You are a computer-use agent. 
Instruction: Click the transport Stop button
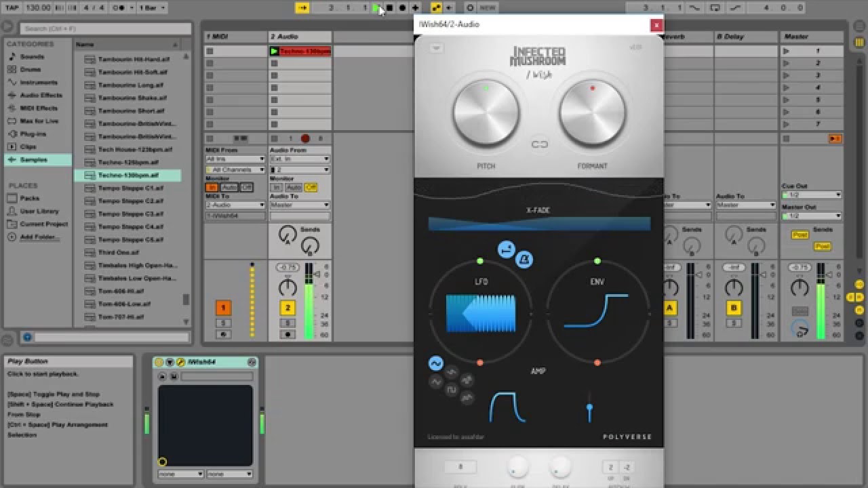tap(389, 7)
